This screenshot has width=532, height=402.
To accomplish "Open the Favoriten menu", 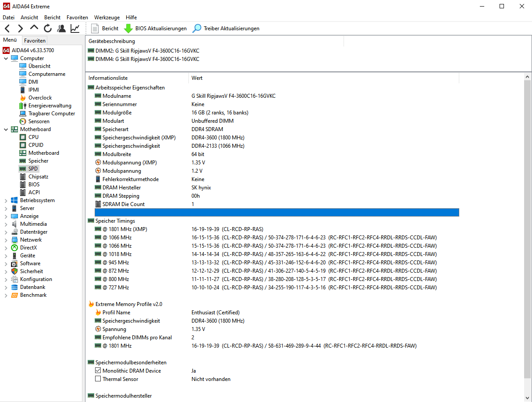I will click(77, 18).
